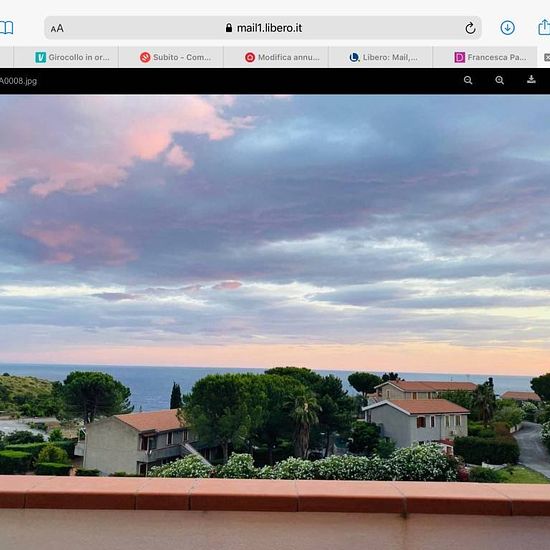Click the padlock icon in address bar
This screenshot has height=550, width=550.
229,28
